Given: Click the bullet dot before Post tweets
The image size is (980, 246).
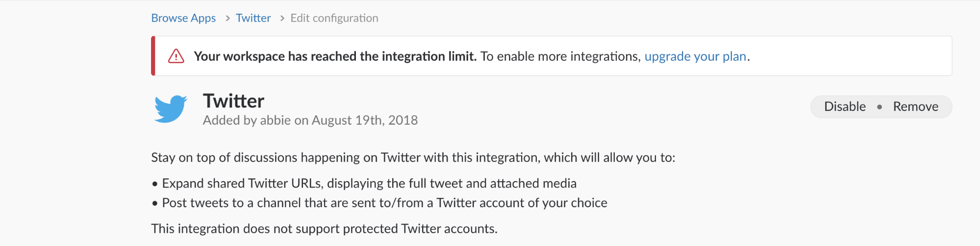Looking at the screenshot, I should click(155, 203).
